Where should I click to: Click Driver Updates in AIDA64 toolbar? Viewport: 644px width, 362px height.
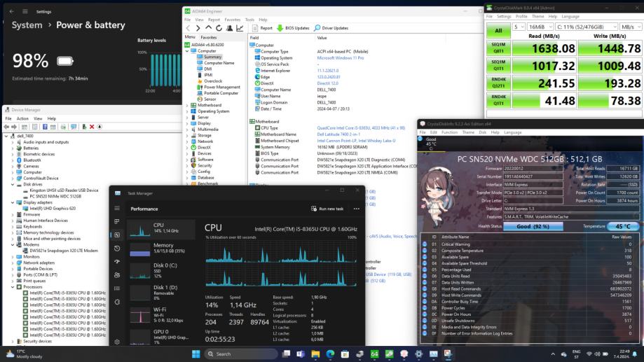(331, 28)
